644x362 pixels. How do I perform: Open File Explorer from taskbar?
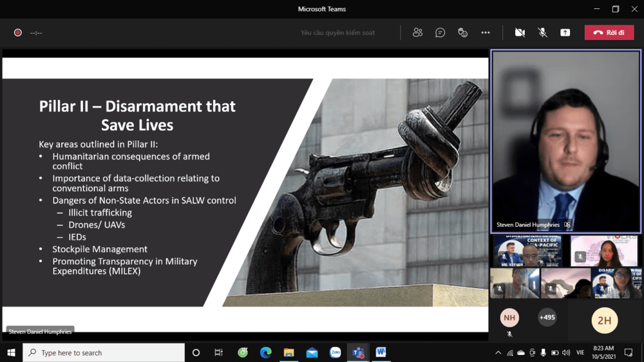click(x=289, y=352)
